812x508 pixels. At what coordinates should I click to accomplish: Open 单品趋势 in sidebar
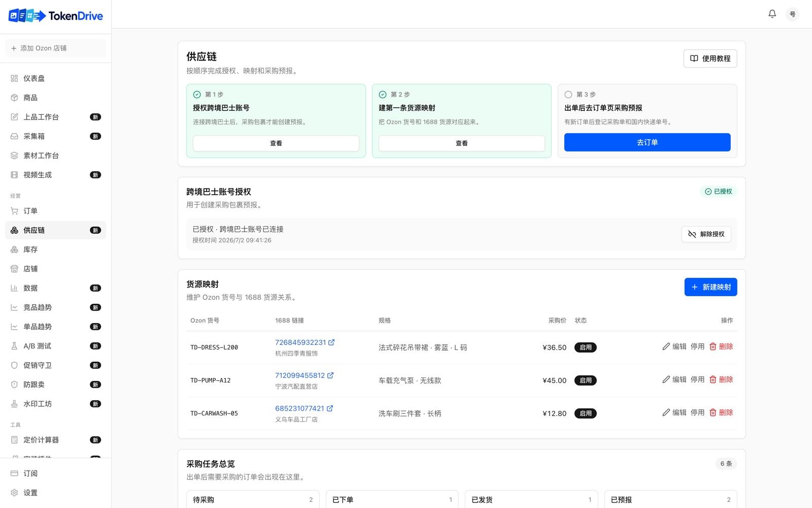click(x=56, y=327)
